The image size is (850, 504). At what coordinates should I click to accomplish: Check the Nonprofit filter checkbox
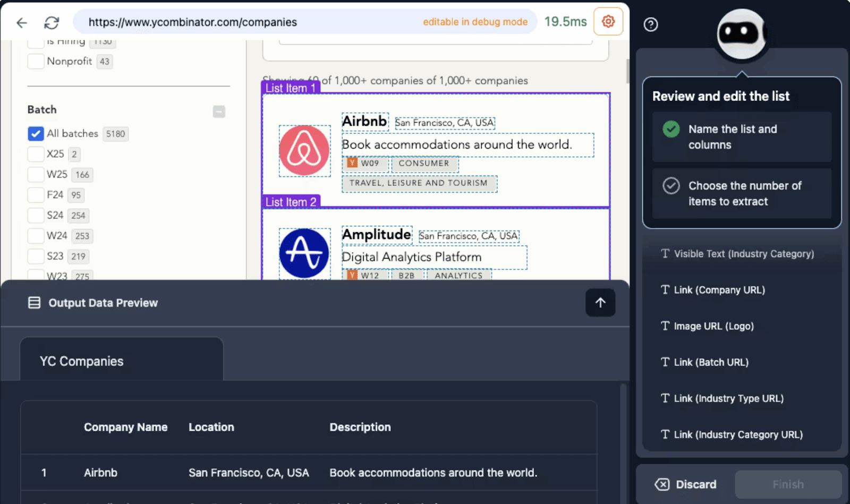(35, 61)
